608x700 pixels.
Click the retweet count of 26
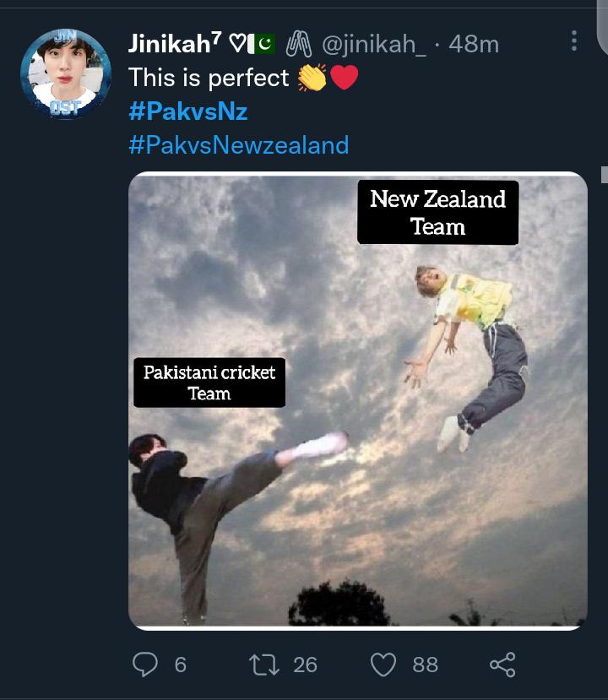[305, 665]
